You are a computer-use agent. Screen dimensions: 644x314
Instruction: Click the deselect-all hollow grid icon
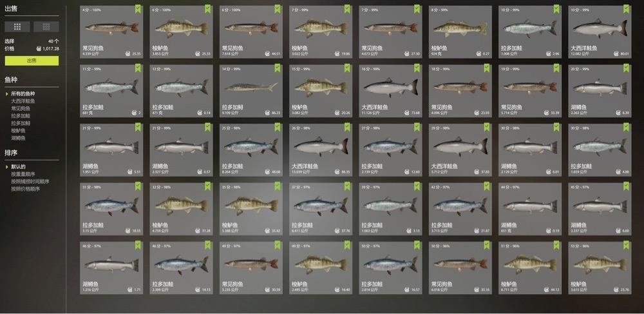coord(46,26)
